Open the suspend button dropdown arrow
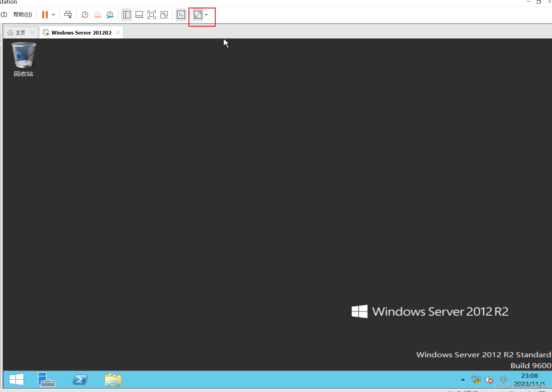552x392 pixels. tap(53, 15)
